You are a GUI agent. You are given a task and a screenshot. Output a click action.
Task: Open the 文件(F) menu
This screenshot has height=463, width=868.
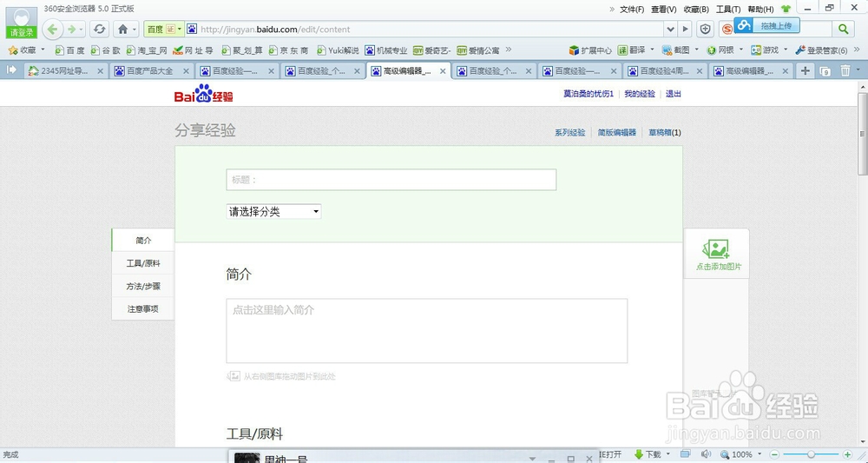click(x=632, y=9)
